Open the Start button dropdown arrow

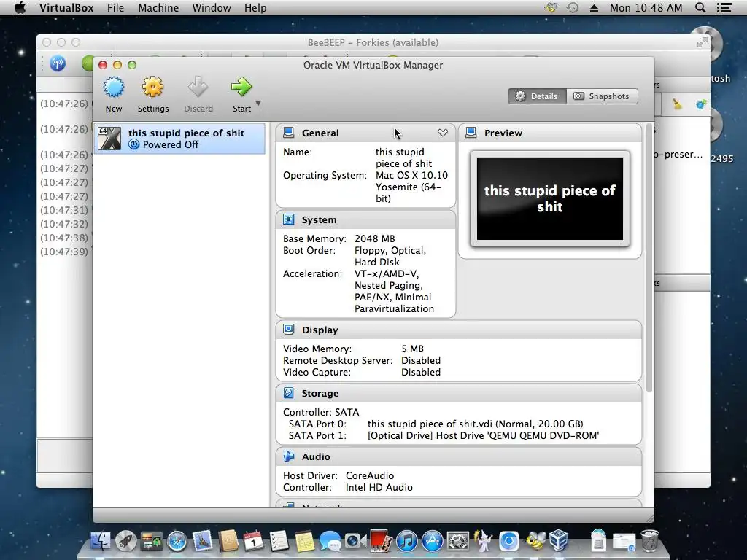(258, 103)
